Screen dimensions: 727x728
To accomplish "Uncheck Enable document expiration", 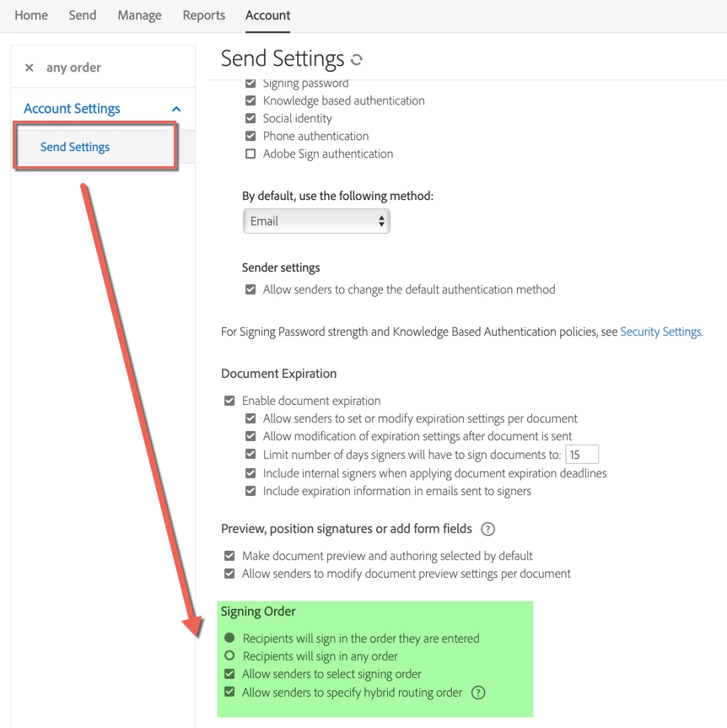I will click(x=229, y=401).
